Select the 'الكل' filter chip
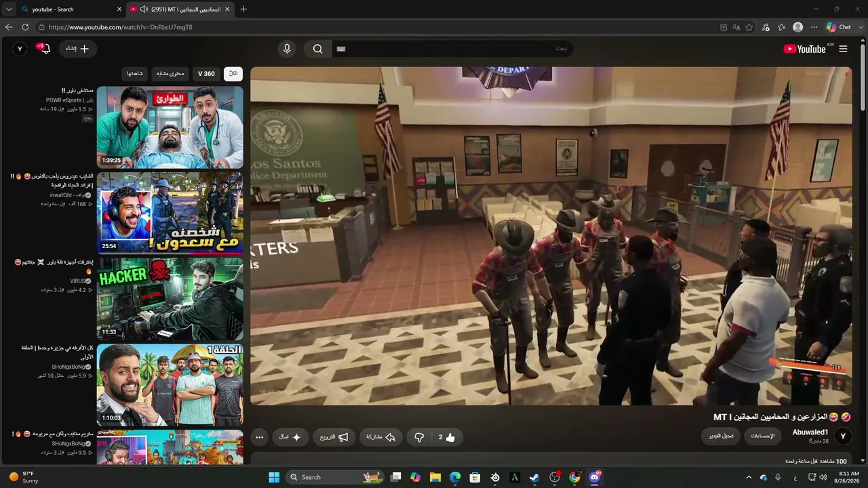This screenshot has height=488, width=868. 233,73
